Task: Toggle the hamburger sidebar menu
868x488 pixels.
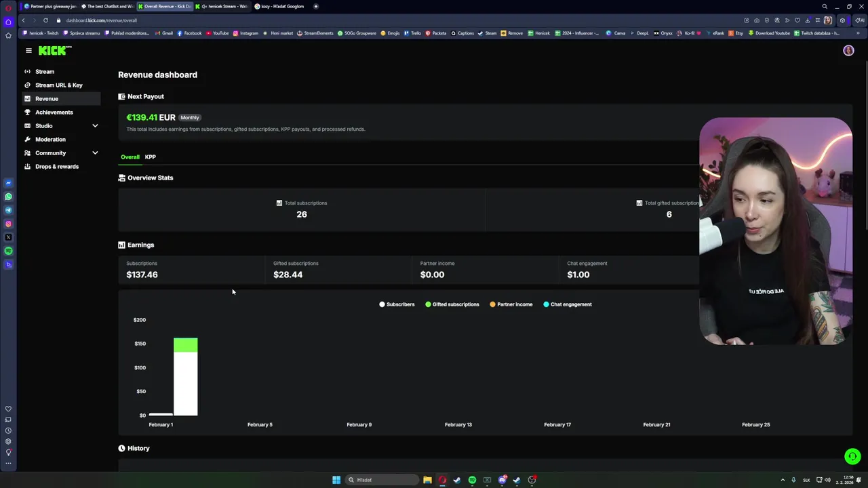Action: (28, 50)
